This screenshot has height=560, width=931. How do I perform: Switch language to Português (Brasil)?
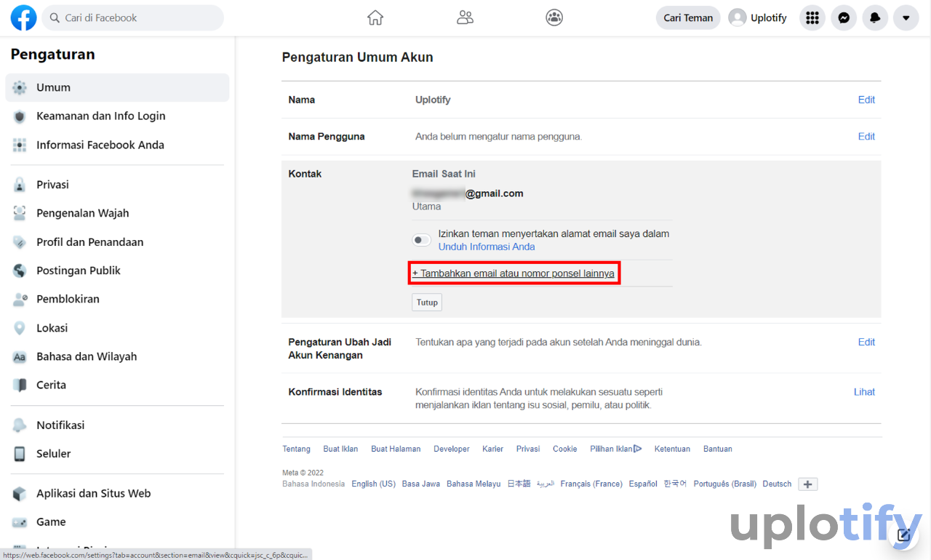point(724,484)
